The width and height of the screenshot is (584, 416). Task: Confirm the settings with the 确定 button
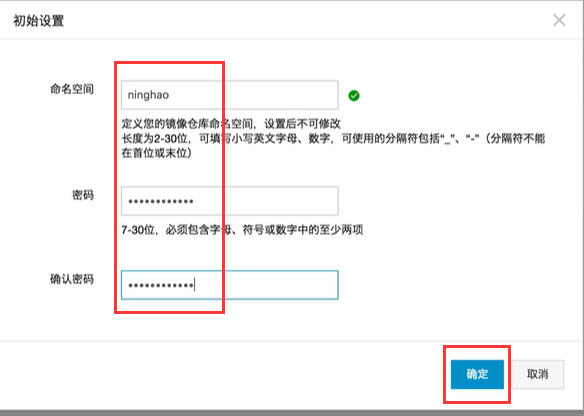(477, 374)
